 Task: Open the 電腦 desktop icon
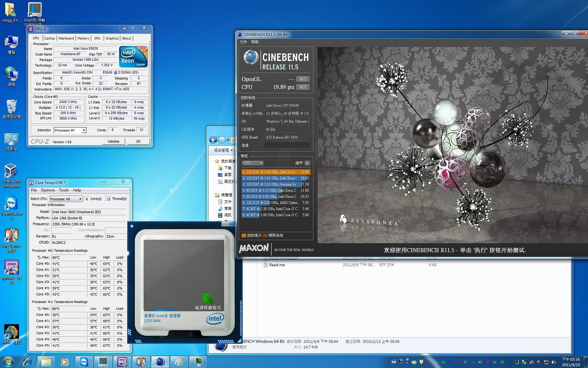tap(11, 45)
